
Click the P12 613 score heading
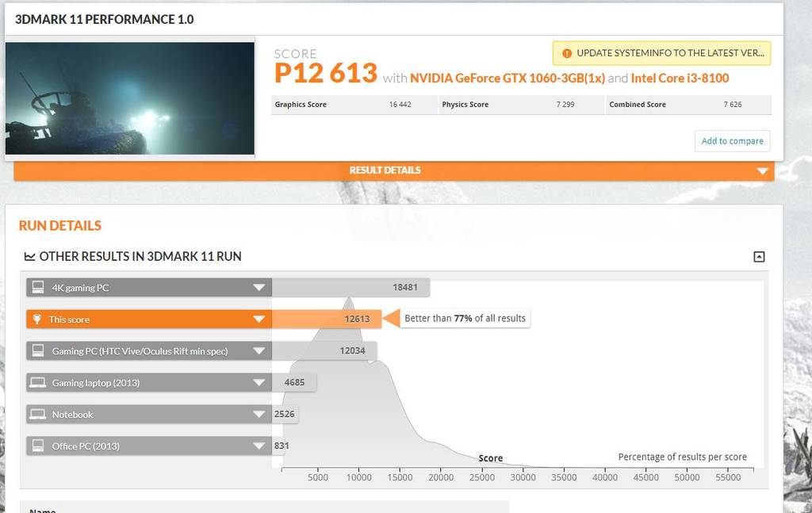[326, 73]
